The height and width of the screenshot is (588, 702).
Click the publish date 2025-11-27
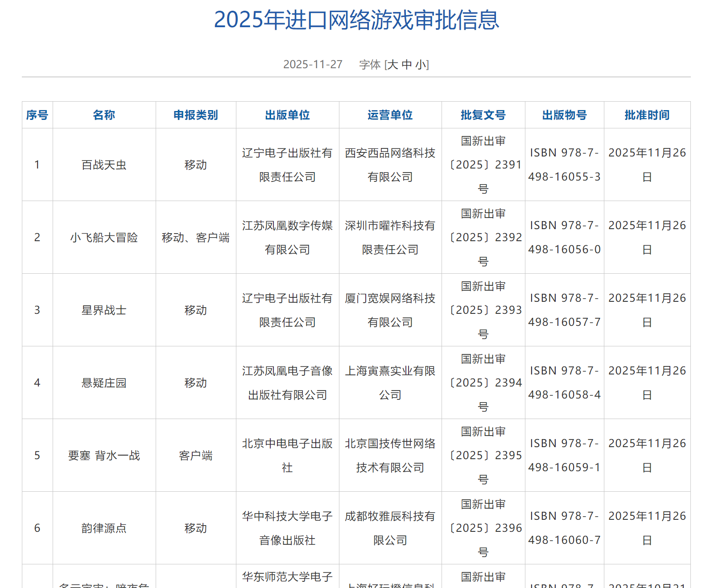point(313,65)
